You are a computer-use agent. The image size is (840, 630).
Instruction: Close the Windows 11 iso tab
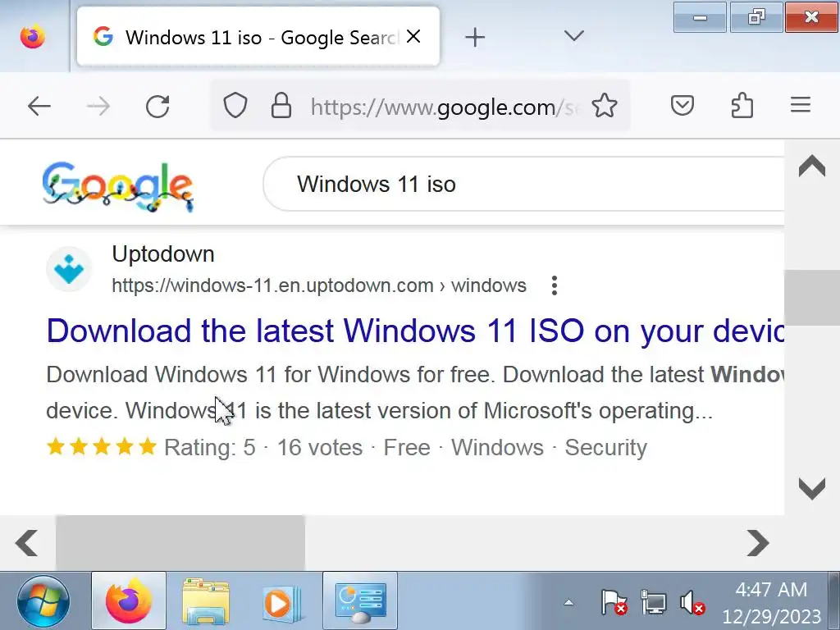pyautogui.click(x=413, y=36)
